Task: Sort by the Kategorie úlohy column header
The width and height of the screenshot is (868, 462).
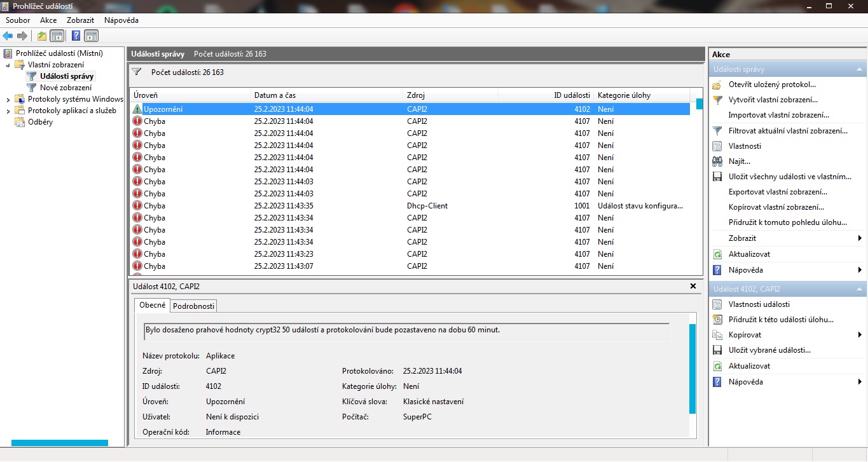Action: coord(642,95)
